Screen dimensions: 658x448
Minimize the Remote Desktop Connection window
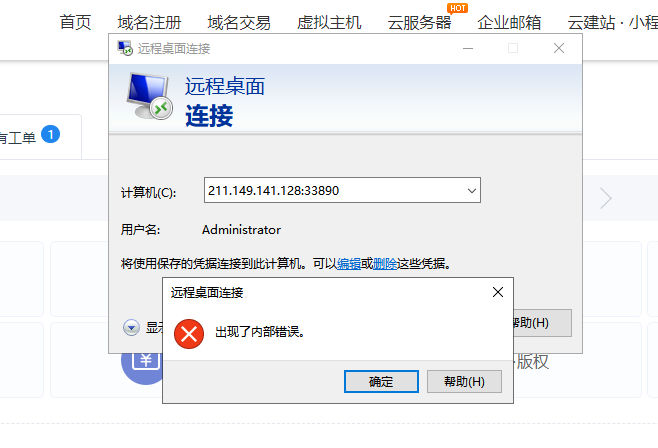tap(468, 48)
